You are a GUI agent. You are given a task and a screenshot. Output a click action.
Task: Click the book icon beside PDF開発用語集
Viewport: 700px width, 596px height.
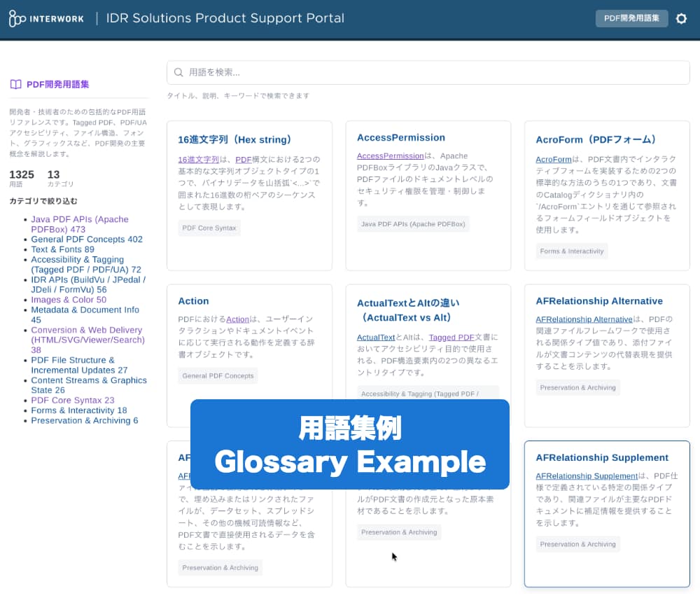point(15,85)
